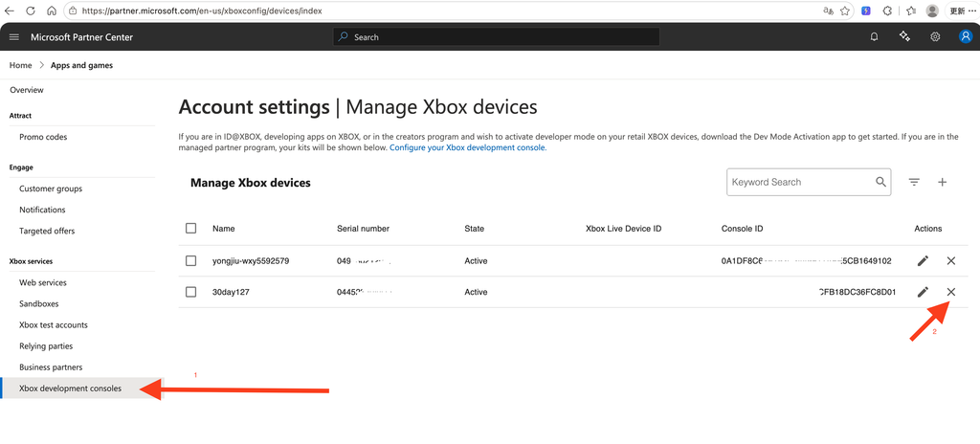
Task: Click the magnifier in Keyword Search
Action: (880, 182)
